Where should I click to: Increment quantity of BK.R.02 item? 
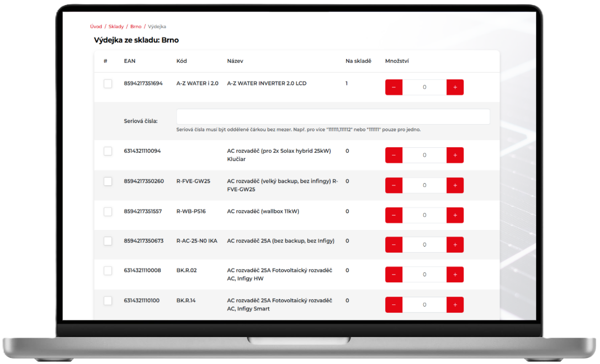455,275
